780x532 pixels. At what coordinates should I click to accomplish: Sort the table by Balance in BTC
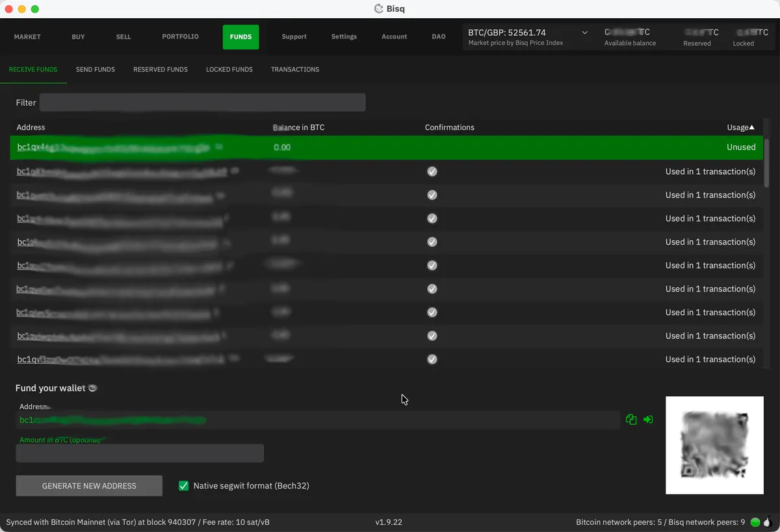(x=298, y=127)
